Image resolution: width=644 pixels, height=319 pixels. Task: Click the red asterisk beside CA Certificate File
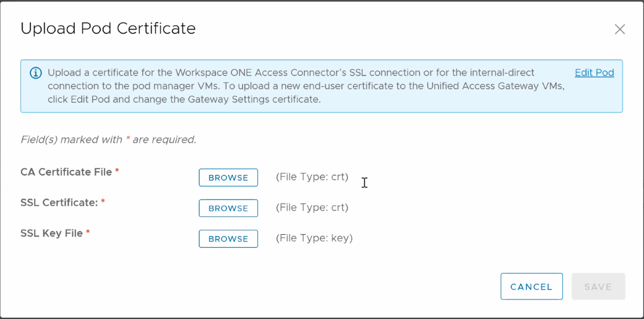[x=117, y=171]
